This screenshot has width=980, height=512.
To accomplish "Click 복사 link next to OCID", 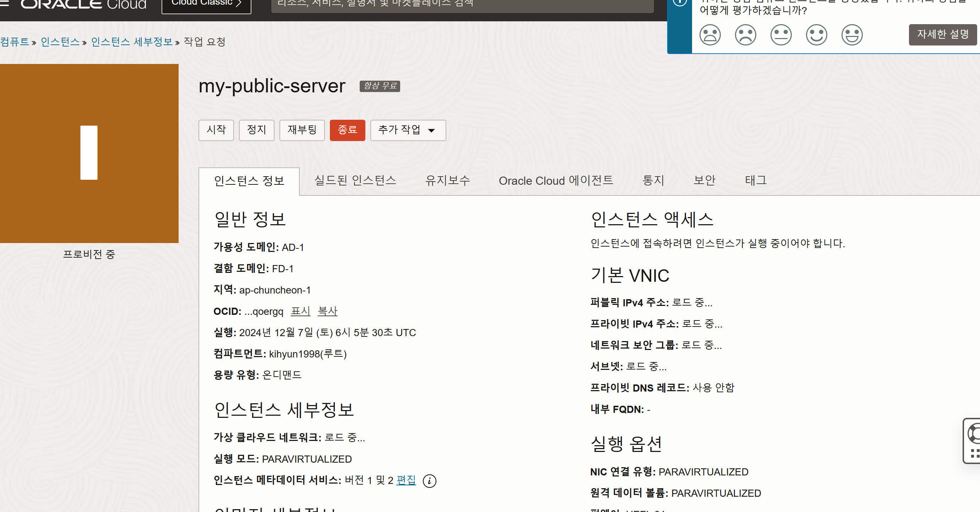I will pyautogui.click(x=327, y=311).
